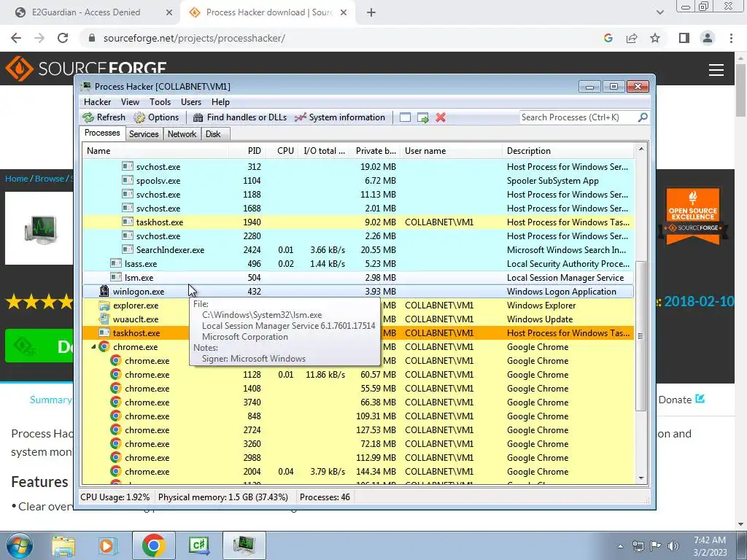Open System information graph button
747x560 pixels.
pos(340,117)
